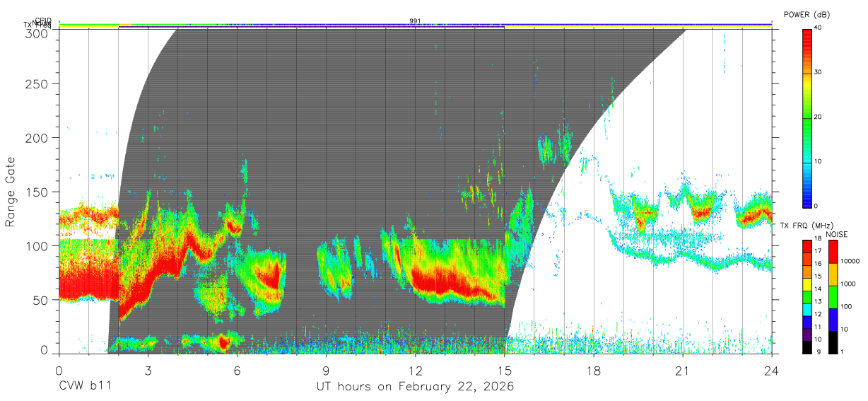
Task: Click the yellow 14–15 MHz TX FRQ swatch
Action: tap(807, 284)
